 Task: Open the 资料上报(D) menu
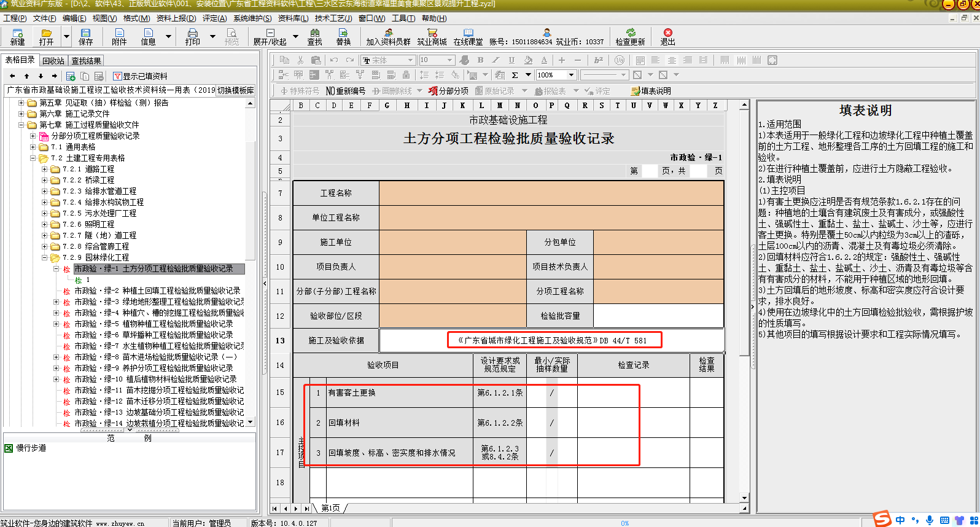176,18
